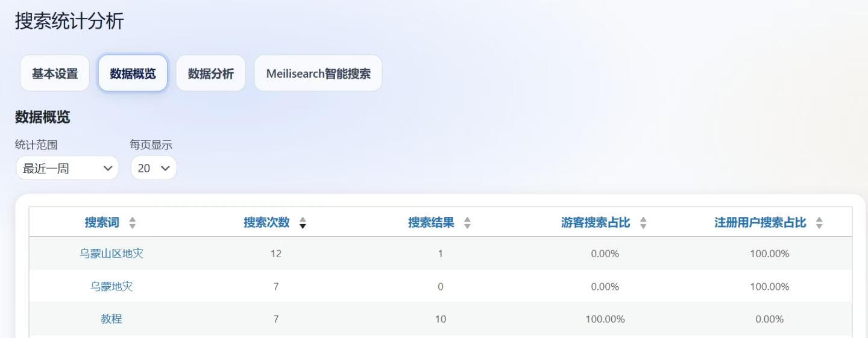The width and height of the screenshot is (868, 338).
Task: Select registered user ratio in 乌蒙地灾 row
Action: (770, 287)
